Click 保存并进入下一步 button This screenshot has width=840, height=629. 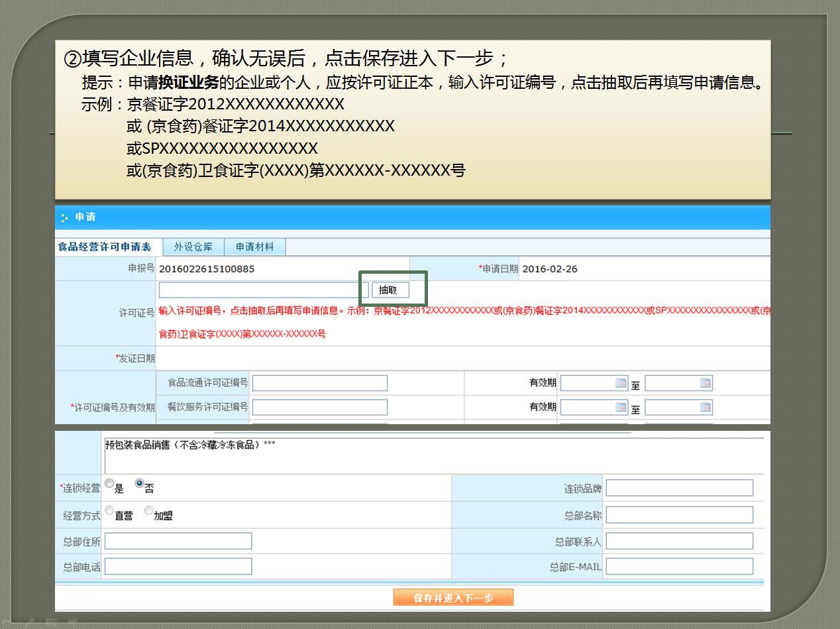tap(453, 598)
